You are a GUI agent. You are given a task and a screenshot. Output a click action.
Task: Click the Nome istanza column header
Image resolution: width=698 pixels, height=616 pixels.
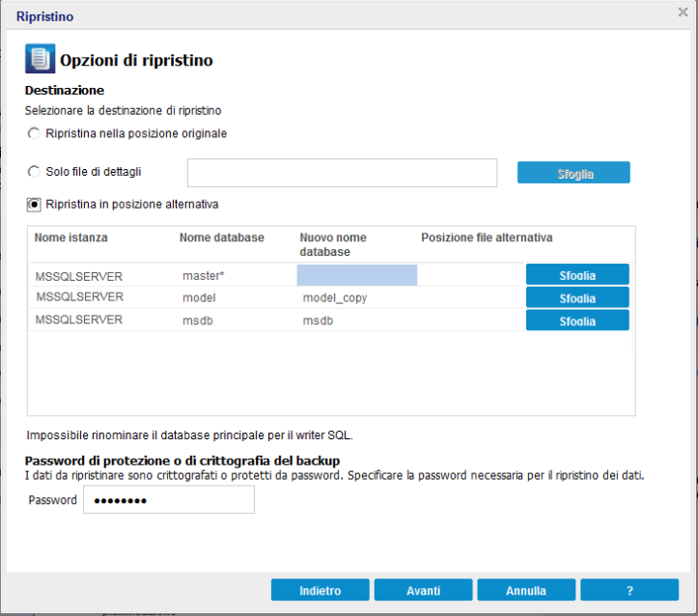71,238
